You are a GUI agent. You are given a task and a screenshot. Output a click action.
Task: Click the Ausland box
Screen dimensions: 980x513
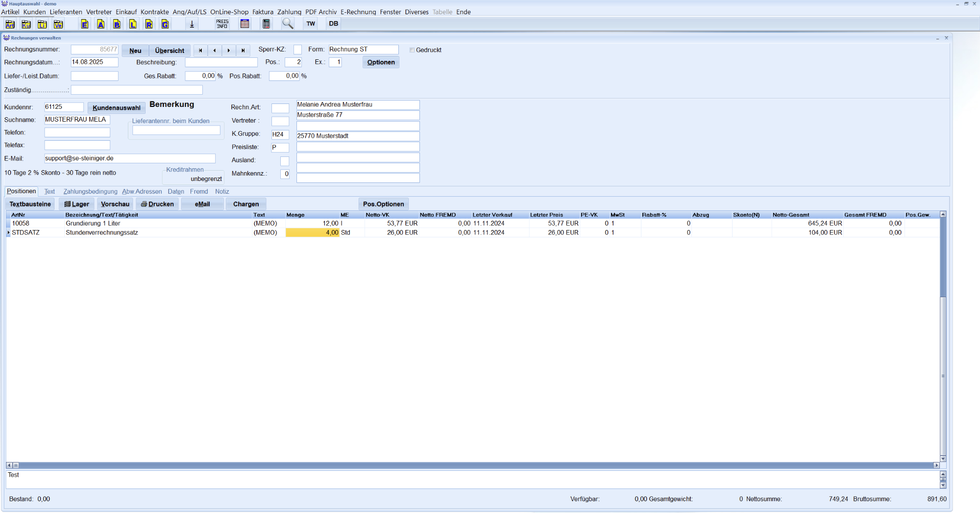pos(285,161)
